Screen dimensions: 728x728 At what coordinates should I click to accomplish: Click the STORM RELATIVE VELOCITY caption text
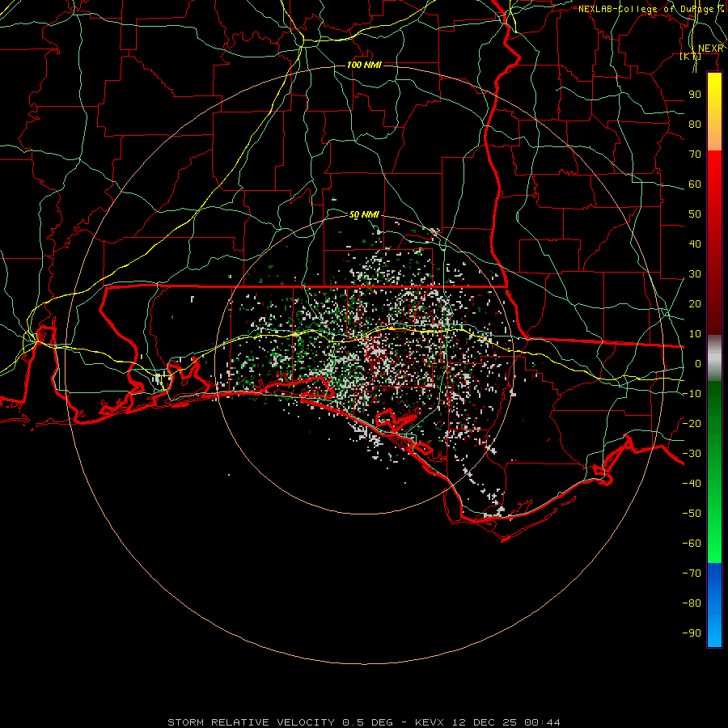(252, 722)
